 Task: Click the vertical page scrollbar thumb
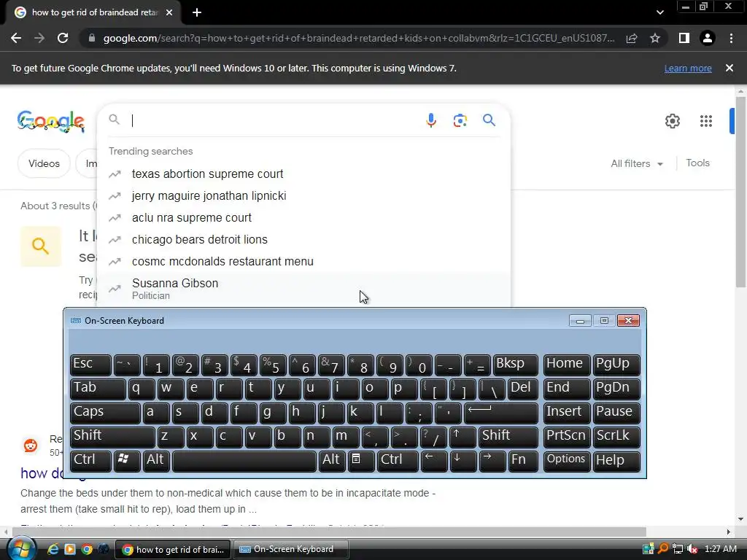[740, 192]
